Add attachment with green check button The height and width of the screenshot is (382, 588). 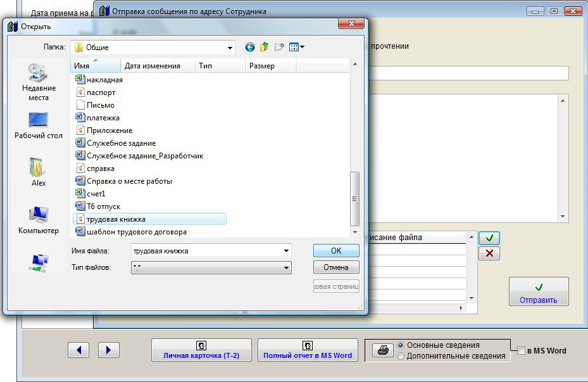pyautogui.click(x=489, y=238)
